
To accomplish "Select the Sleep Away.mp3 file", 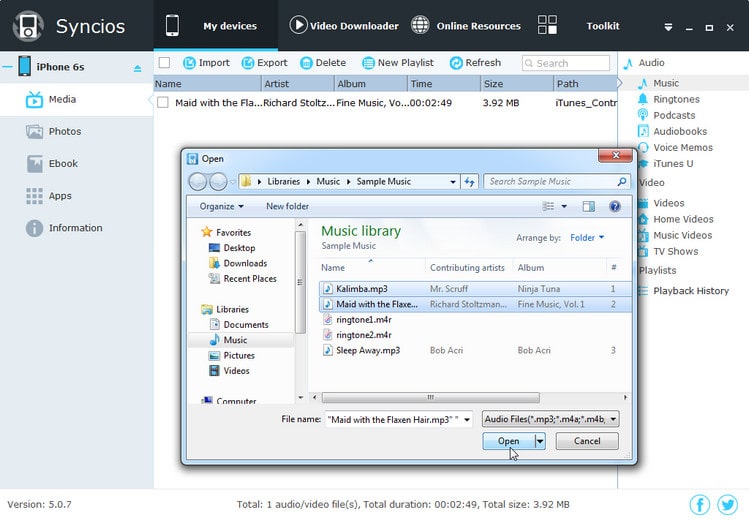I will [x=475, y=350].
